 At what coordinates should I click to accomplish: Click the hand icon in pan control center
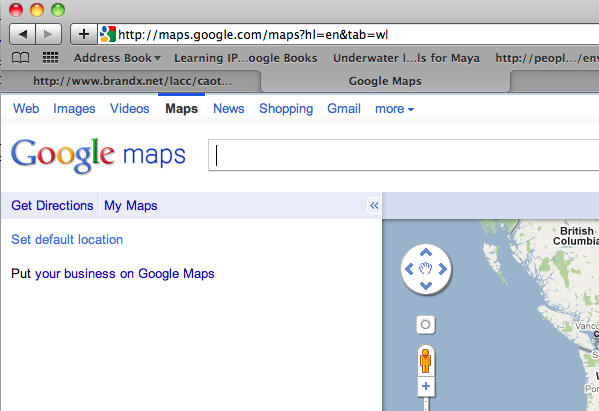tap(426, 269)
